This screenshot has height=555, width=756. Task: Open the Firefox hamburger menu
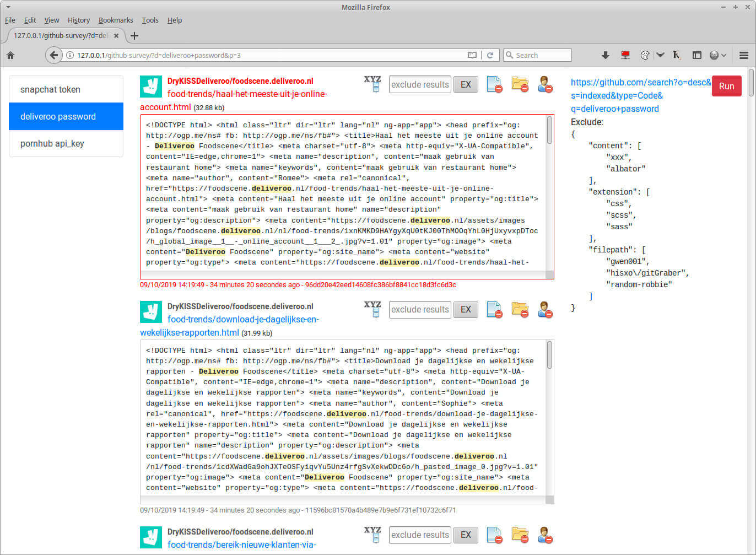pos(743,55)
